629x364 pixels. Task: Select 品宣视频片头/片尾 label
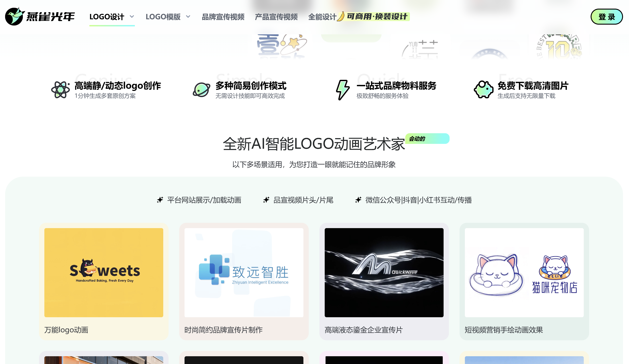pos(303,200)
